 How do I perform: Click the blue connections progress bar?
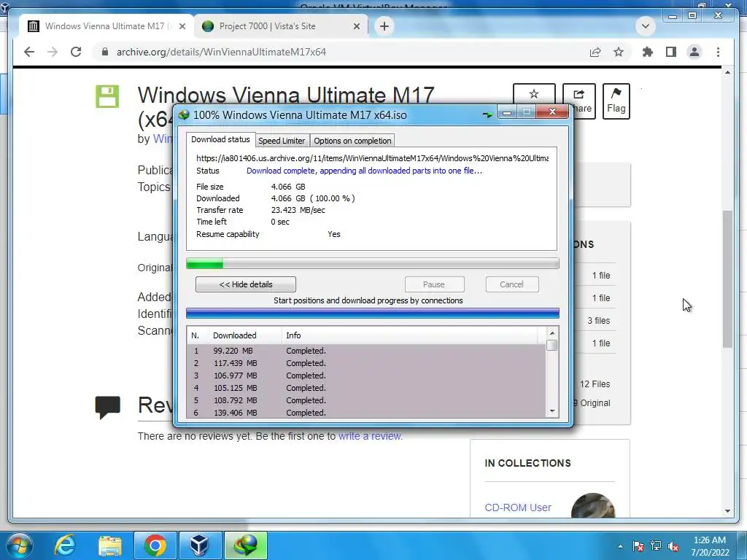[x=373, y=313]
